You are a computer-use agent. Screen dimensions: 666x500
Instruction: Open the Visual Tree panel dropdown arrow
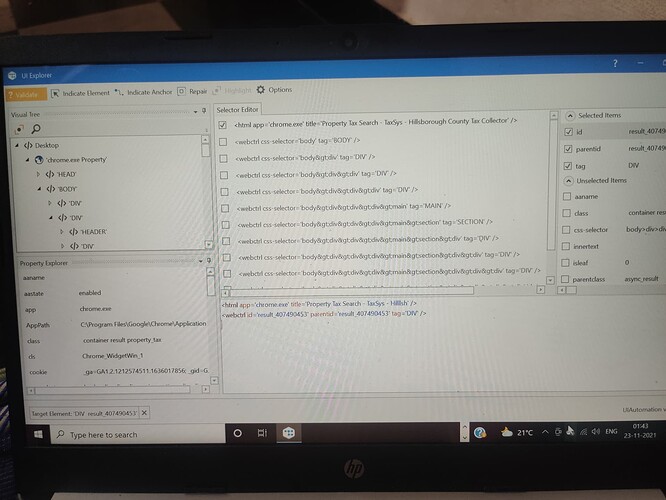(195, 111)
